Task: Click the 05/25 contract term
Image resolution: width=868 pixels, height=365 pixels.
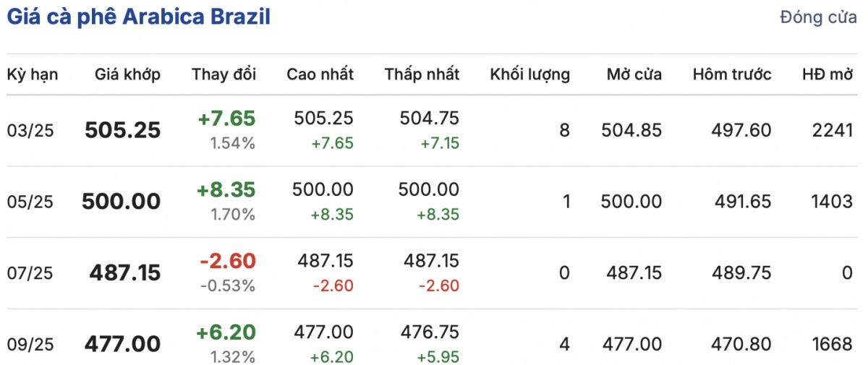Action: coord(30,202)
